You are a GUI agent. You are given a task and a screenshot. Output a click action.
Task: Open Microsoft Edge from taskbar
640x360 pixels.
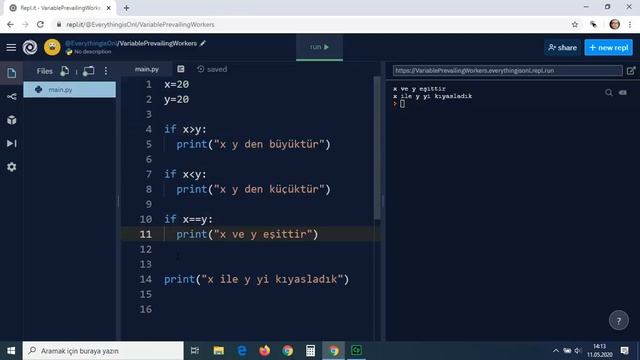coord(242,351)
